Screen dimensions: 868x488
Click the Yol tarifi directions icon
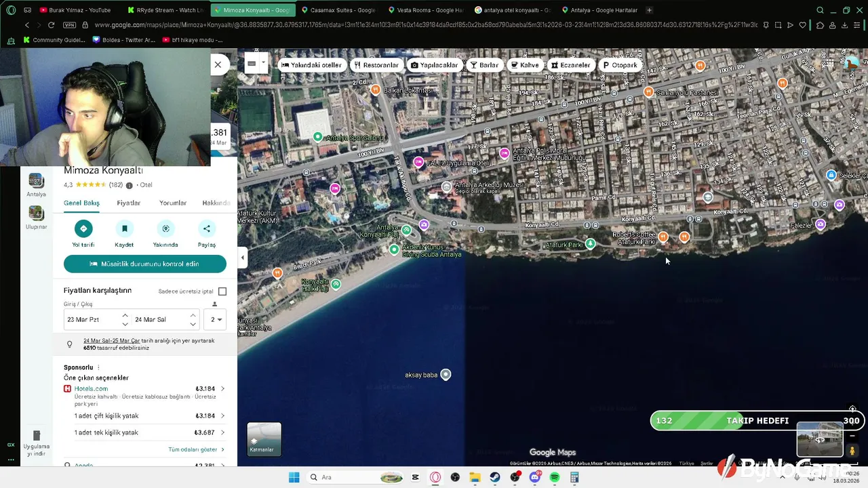coord(83,228)
